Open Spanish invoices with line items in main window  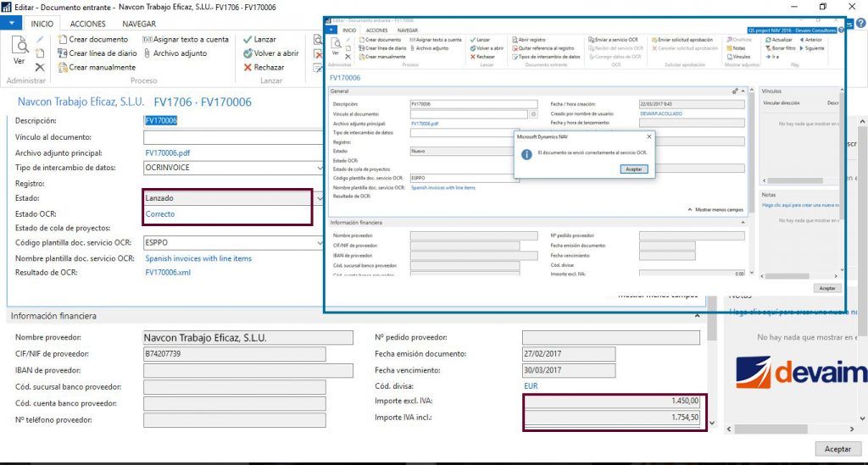(x=198, y=258)
